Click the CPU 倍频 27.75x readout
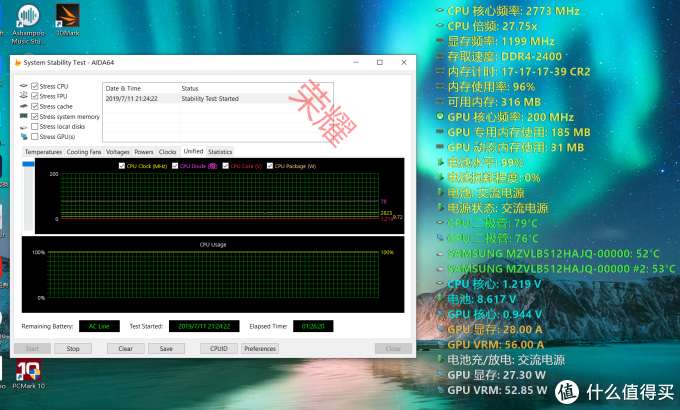This screenshot has width=680, height=410. coord(492,26)
